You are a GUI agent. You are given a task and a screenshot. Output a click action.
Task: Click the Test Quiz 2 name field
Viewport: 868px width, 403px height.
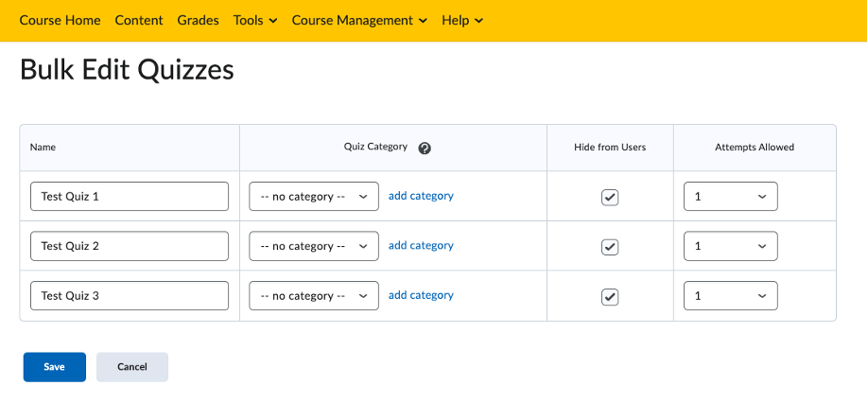click(x=130, y=246)
